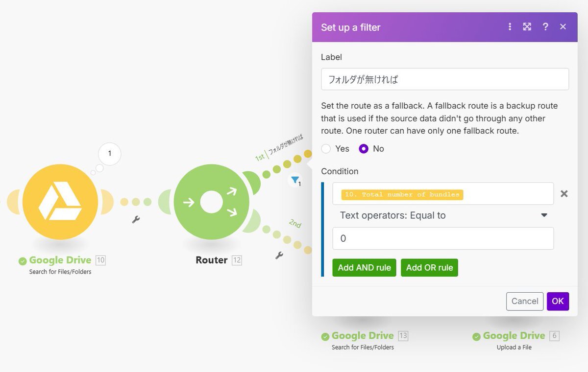Select No for fallback route
Image resolution: width=588 pixels, height=372 pixels.
(364, 149)
